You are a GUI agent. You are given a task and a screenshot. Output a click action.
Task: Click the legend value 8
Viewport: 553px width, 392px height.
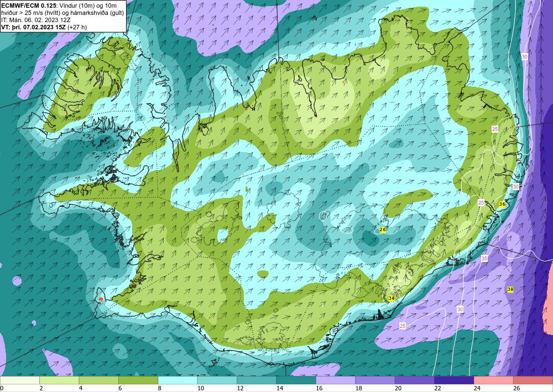(160, 388)
